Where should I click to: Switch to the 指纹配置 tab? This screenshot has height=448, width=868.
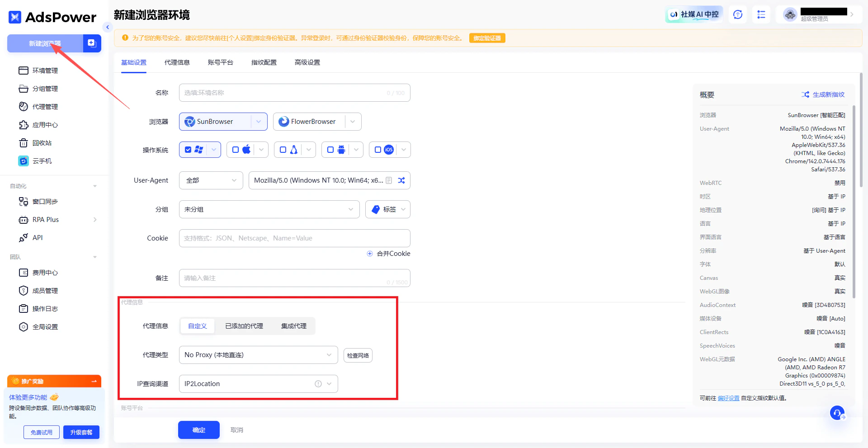tap(264, 62)
